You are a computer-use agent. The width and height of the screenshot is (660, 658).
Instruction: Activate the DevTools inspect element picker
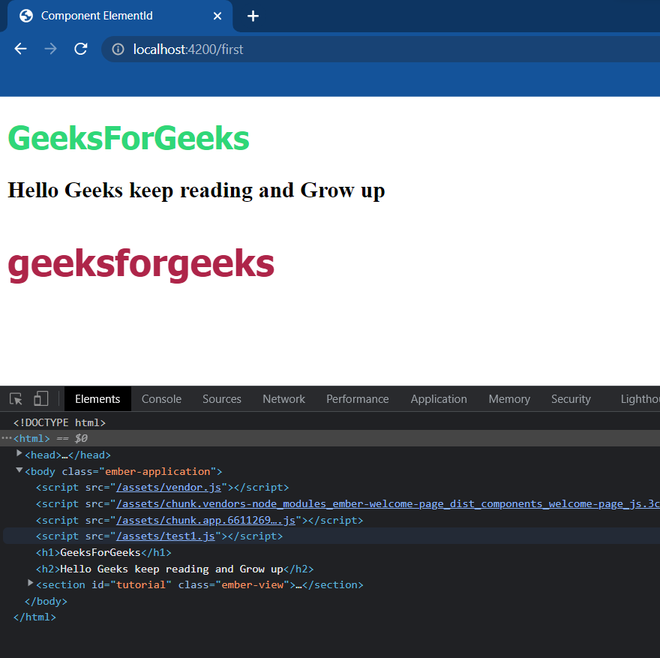(16, 399)
